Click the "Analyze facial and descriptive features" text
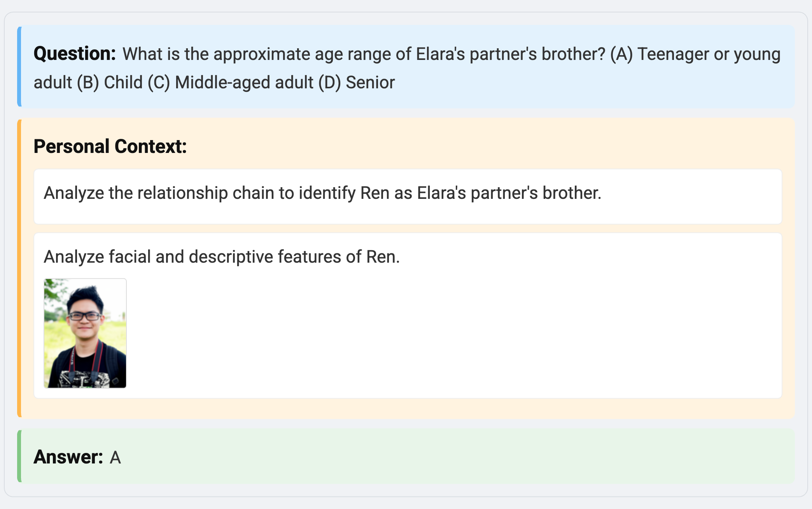The image size is (812, 509). pyautogui.click(x=222, y=257)
